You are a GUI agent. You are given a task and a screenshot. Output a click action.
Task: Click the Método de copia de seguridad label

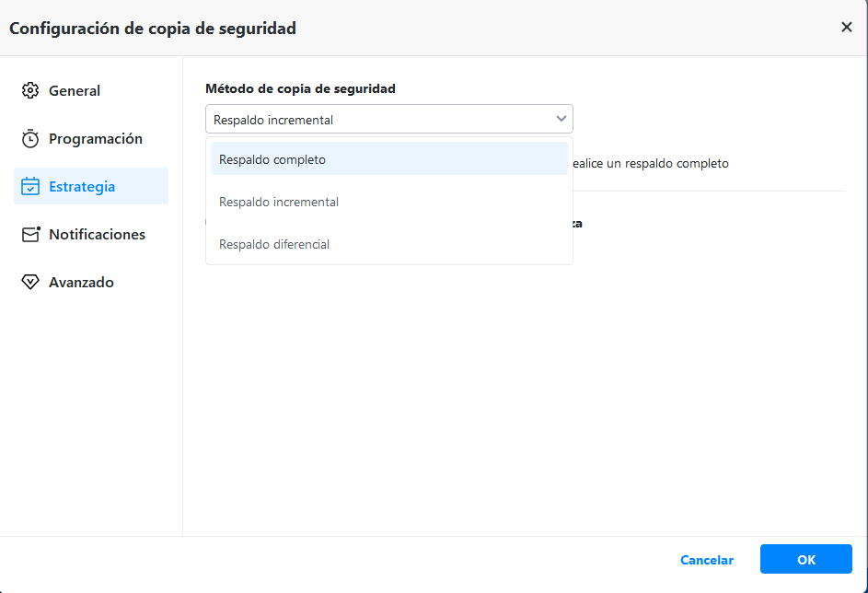tap(300, 88)
